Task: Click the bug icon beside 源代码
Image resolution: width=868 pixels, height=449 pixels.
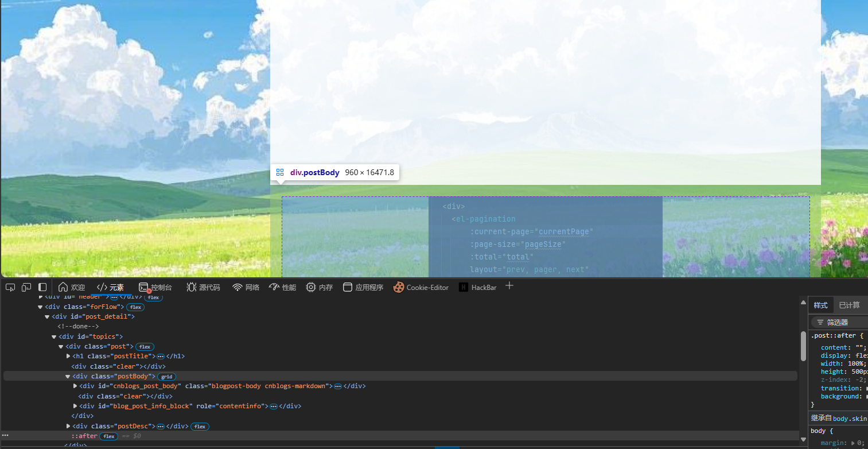Action: coord(191,287)
